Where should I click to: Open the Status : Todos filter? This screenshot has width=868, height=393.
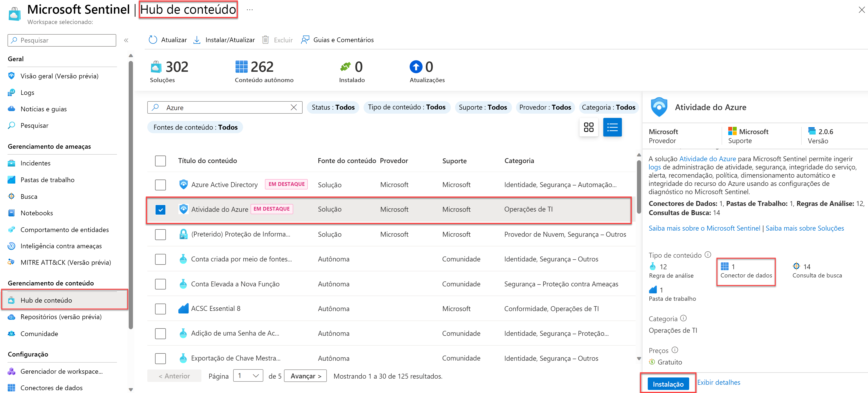point(333,107)
